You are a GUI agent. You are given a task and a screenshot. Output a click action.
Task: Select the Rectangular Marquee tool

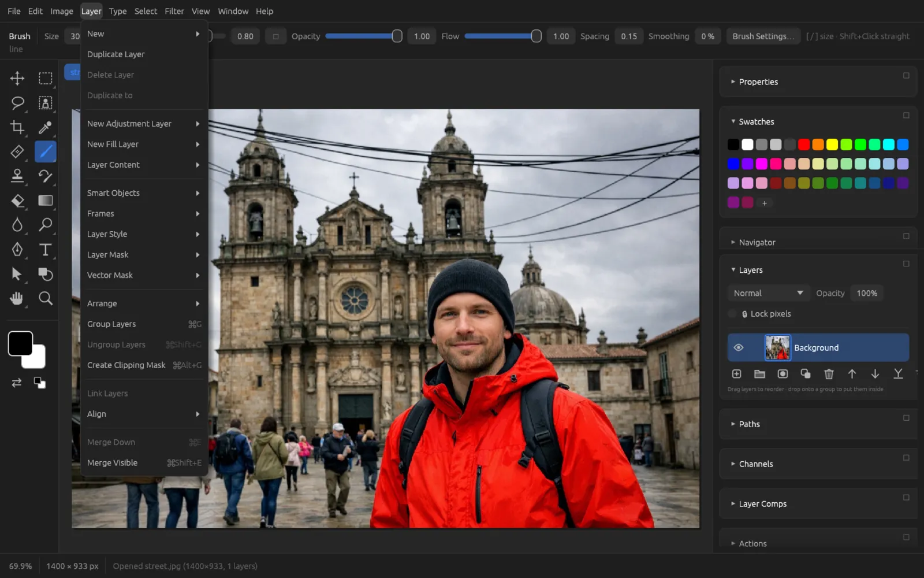click(45, 78)
